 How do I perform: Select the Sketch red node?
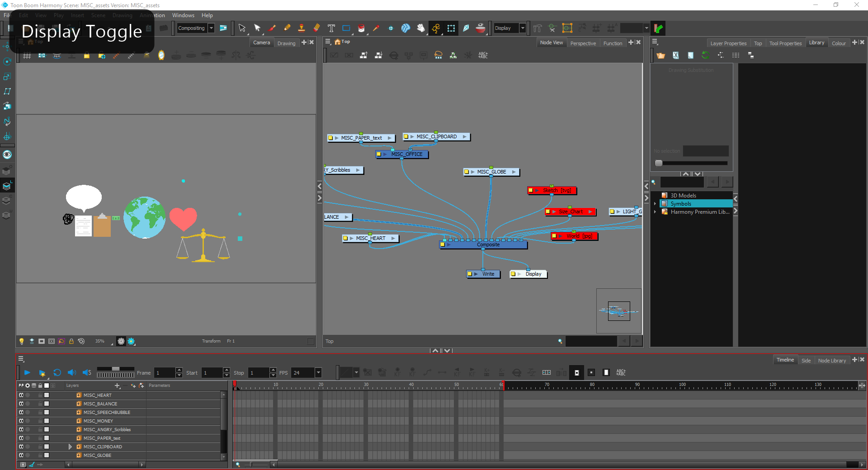(x=552, y=190)
